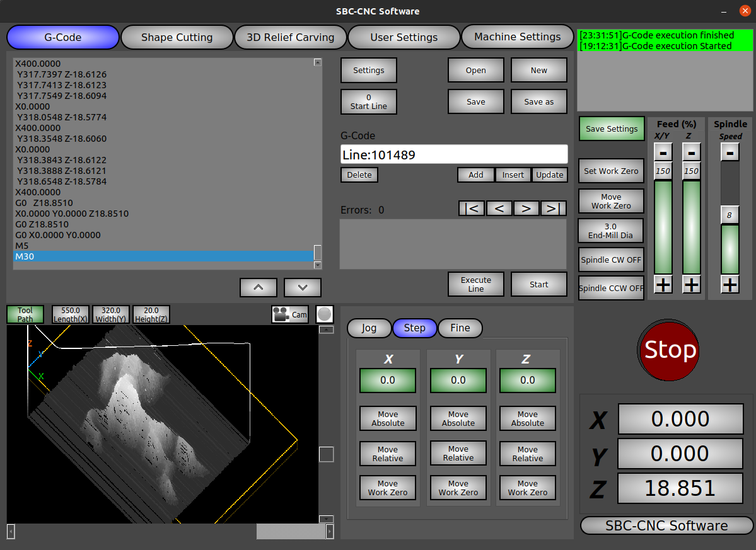This screenshot has width=756, height=550.
Task: Move G-code selection down with chevron
Action: click(x=303, y=287)
